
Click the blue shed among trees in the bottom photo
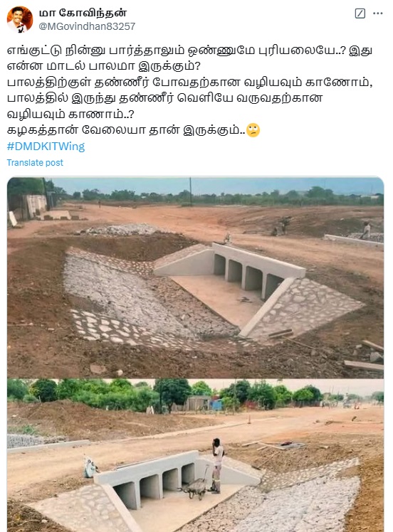point(216,405)
